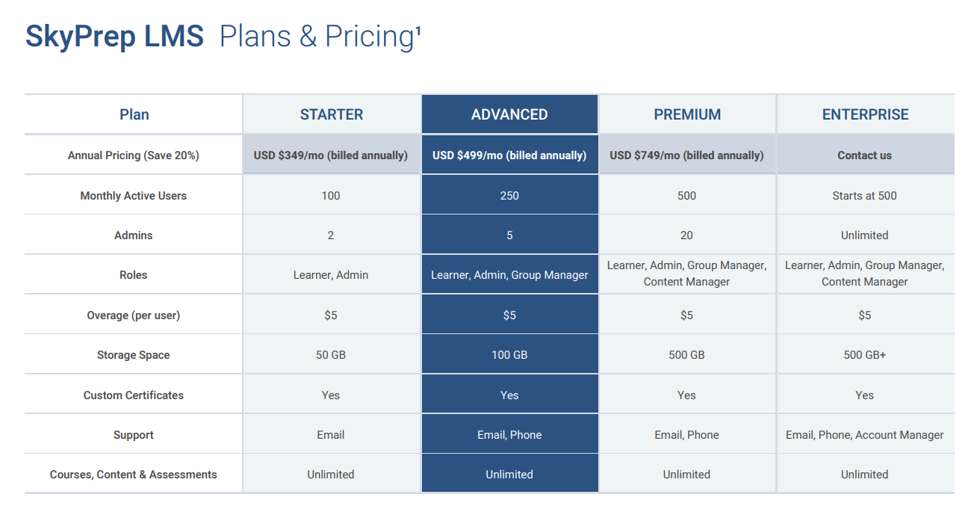Click "Email, Phone, Account Manager" support cell

864,435
